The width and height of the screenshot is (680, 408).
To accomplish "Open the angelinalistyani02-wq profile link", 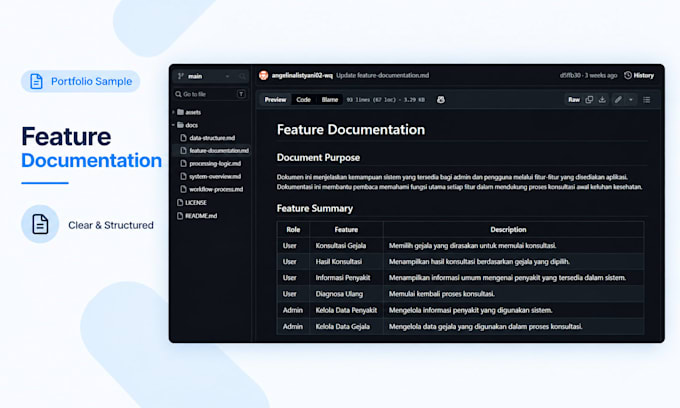I will point(302,75).
